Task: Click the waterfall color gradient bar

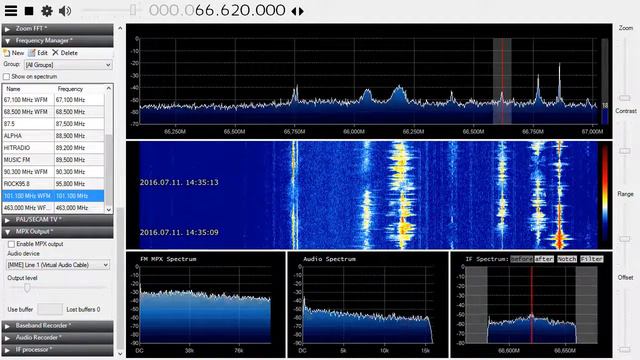Action: [604, 195]
